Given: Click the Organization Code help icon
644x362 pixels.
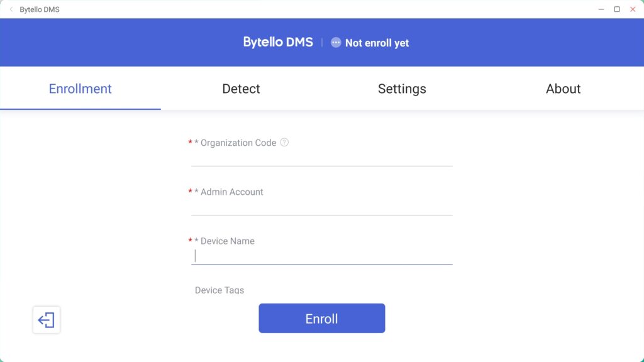Looking at the screenshot, I should coord(284,143).
